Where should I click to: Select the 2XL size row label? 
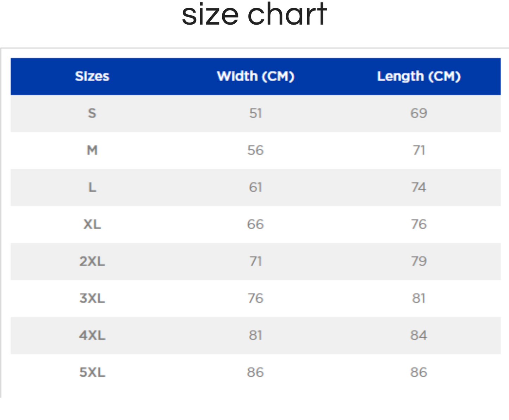(92, 261)
